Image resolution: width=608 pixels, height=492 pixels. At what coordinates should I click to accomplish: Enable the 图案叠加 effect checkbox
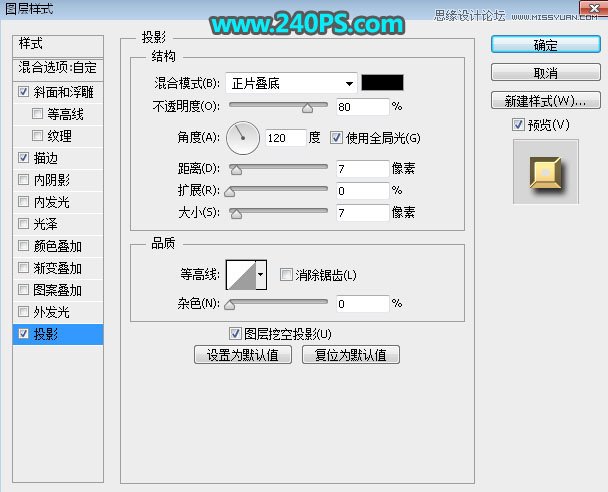click(x=23, y=290)
